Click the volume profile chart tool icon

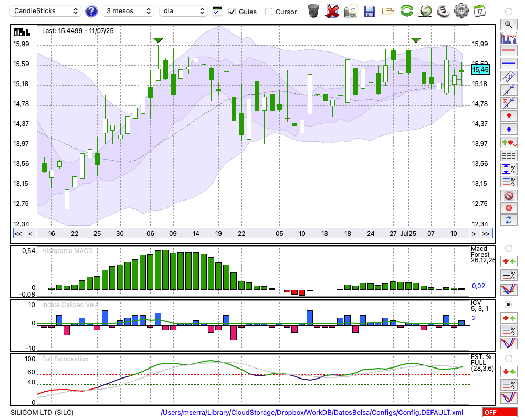[x=509, y=37]
